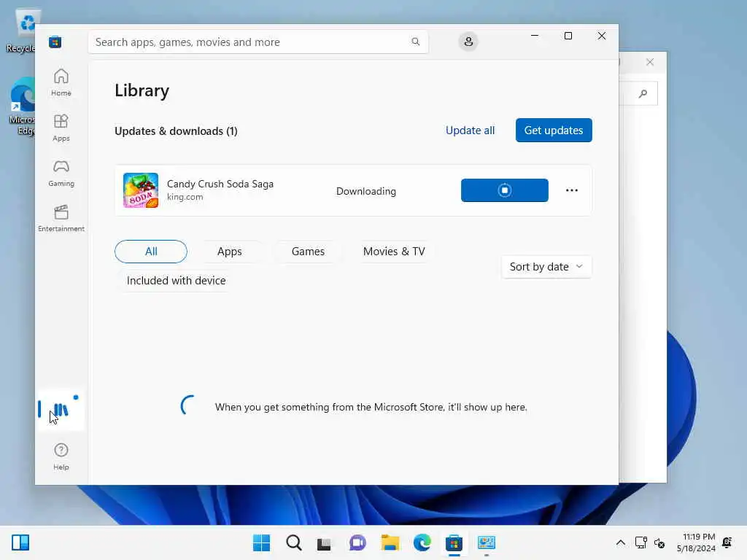
Task: Close the background window
Action: (650, 62)
